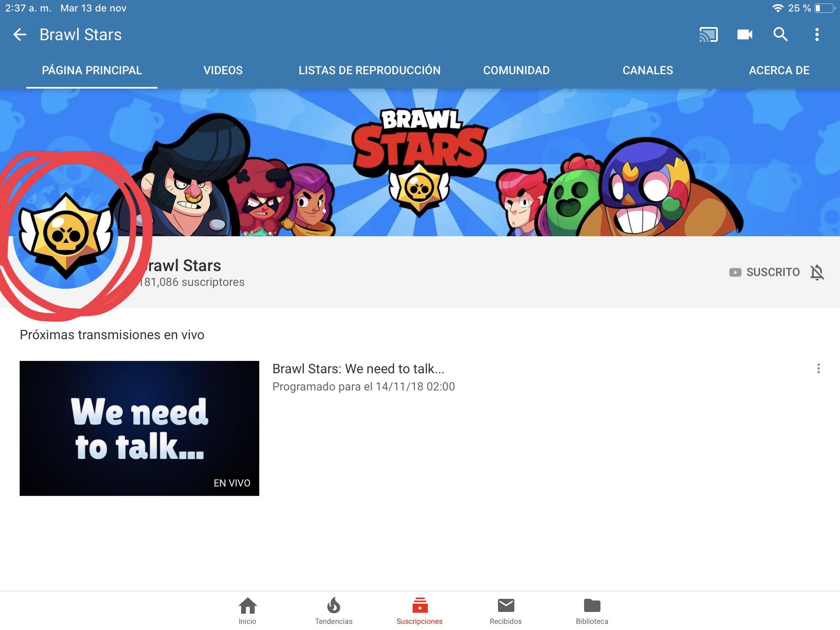This screenshot has height=630, width=840.
Task: Open the Canales tab
Action: (x=648, y=70)
